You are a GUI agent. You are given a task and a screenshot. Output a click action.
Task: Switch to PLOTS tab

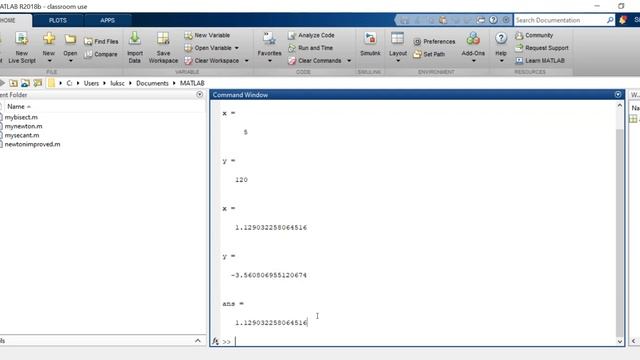click(58, 20)
